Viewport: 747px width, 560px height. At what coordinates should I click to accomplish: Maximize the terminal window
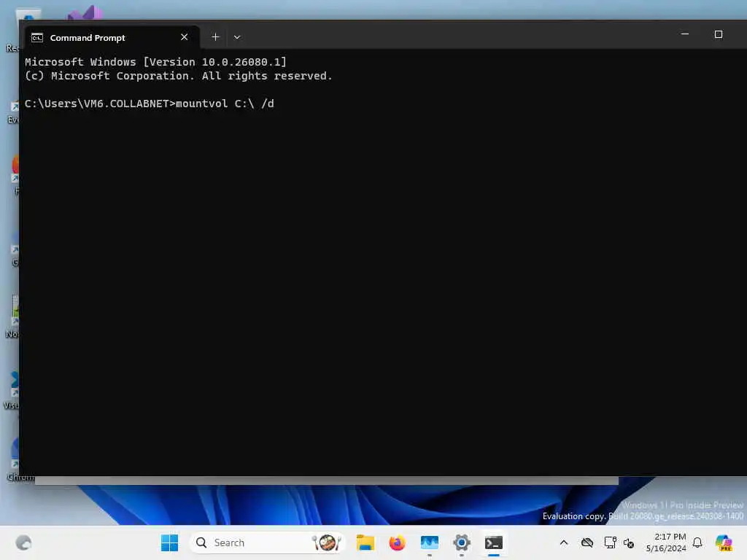pyautogui.click(x=719, y=34)
